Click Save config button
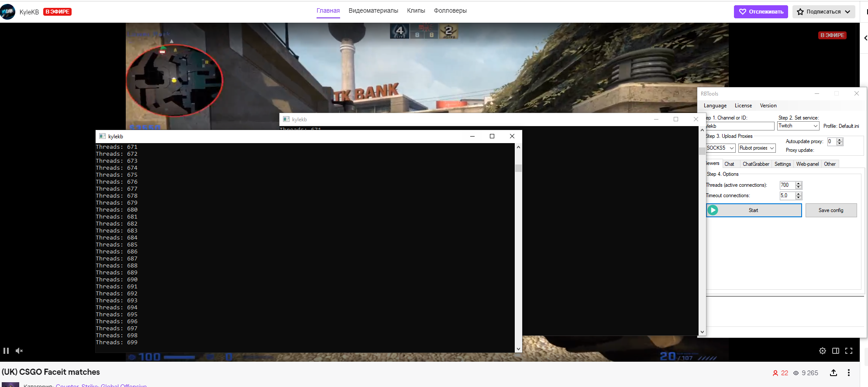Image resolution: width=868 pixels, height=387 pixels. [x=830, y=210]
